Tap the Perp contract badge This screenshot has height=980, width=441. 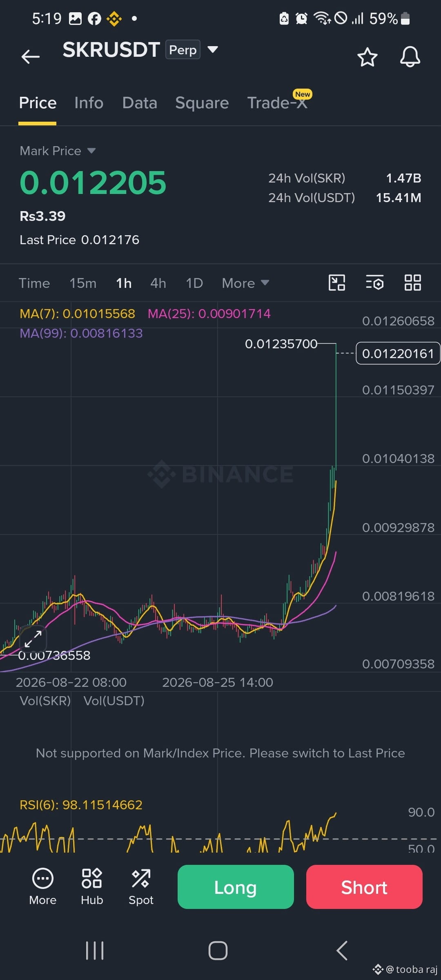[183, 50]
